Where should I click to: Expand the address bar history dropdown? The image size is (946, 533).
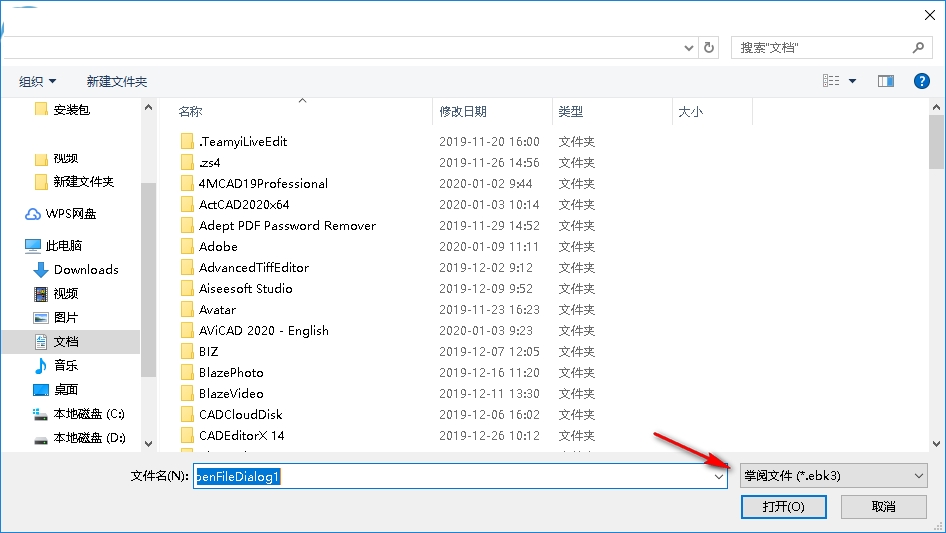(x=688, y=48)
